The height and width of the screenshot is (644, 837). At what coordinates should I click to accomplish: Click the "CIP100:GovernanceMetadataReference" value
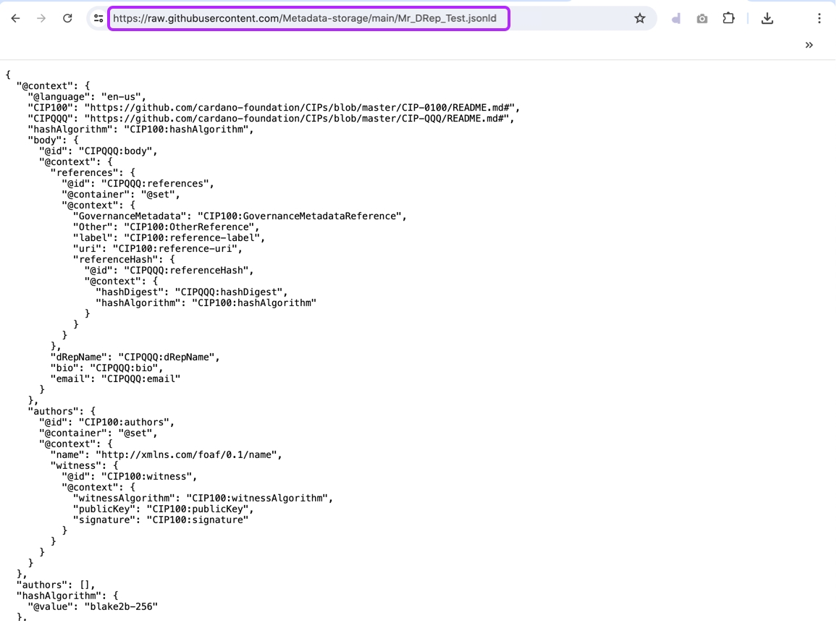click(301, 216)
